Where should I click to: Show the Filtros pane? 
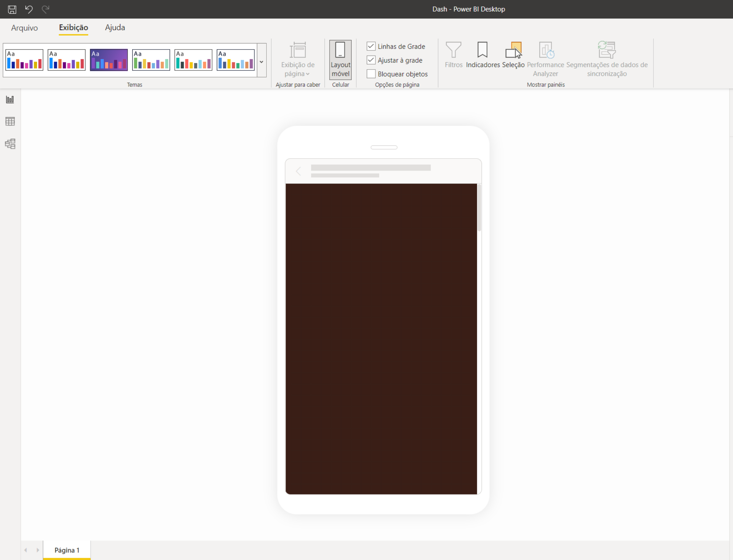click(x=454, y=55)
